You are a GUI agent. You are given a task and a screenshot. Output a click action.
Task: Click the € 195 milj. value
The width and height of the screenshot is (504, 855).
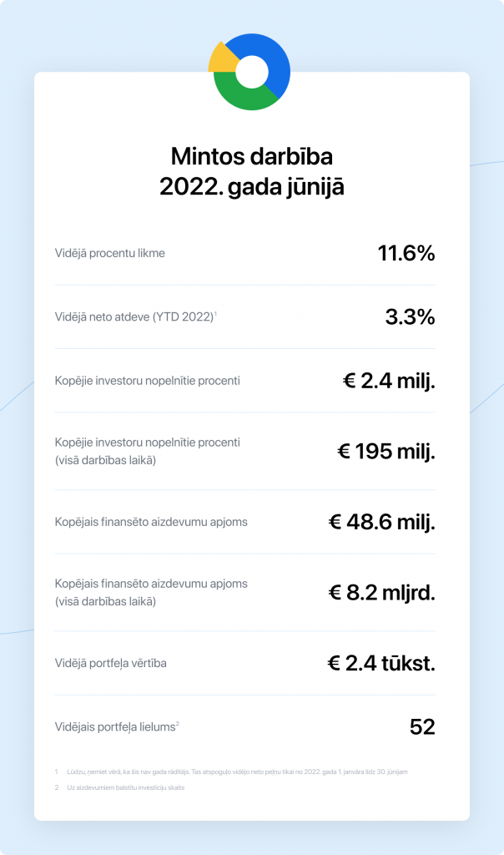pos(386,452)
